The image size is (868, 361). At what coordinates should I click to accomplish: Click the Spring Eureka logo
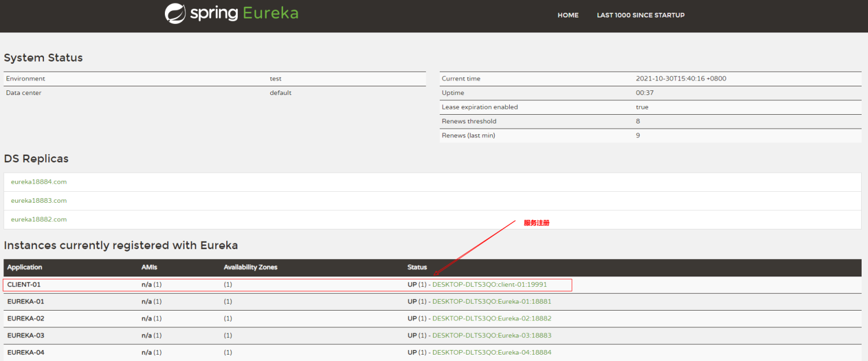pos(231,13)
